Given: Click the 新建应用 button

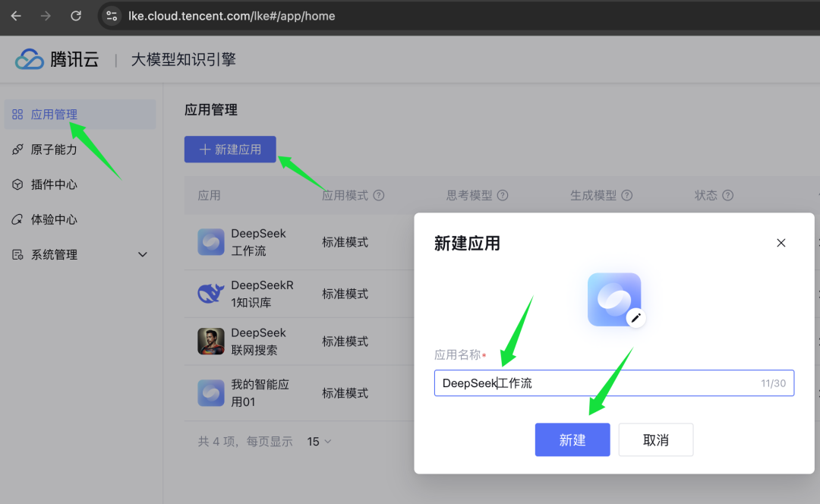Looking at the screenshot, I should (x=230, y=150).
